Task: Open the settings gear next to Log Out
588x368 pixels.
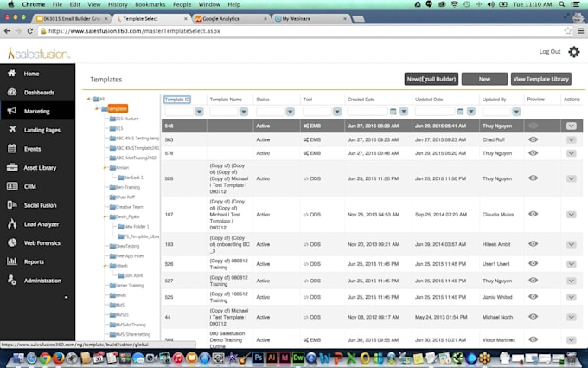Action: pos(573,52)
